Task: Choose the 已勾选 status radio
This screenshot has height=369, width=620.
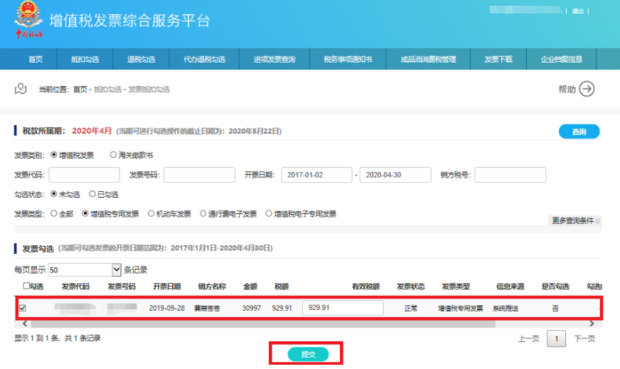Action: tap(92, 194)
